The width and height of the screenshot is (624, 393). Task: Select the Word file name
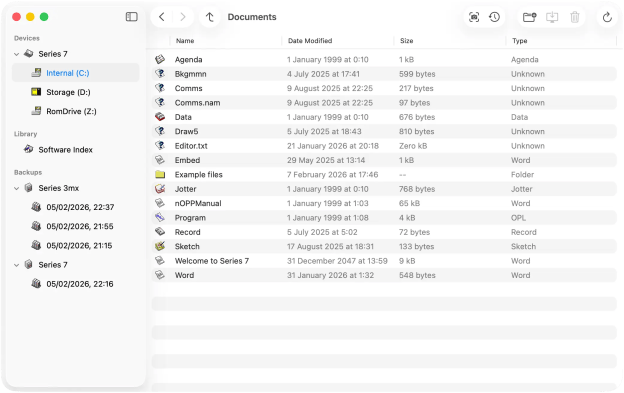tap(184, 275)
